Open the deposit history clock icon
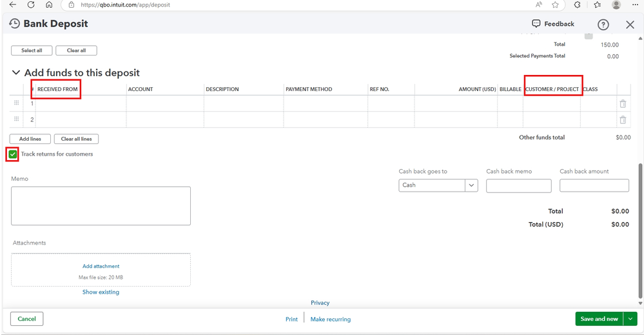 (x=14, y=24)
